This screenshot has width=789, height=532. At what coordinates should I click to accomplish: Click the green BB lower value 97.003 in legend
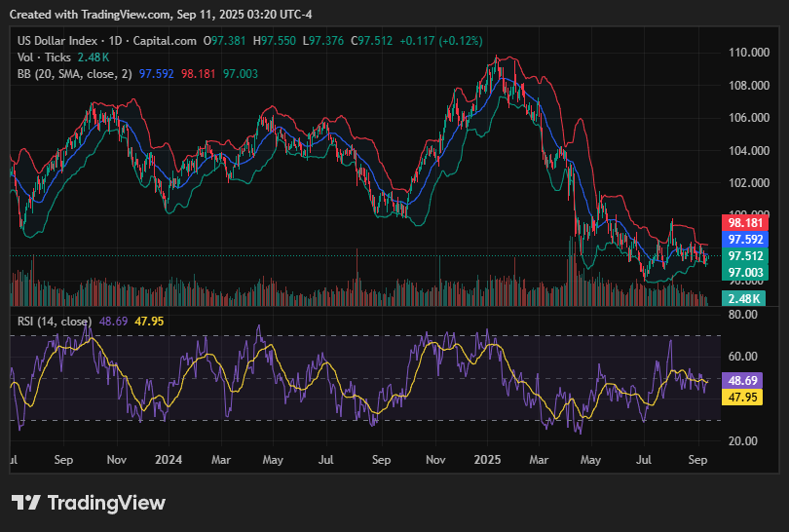point(241,74)
